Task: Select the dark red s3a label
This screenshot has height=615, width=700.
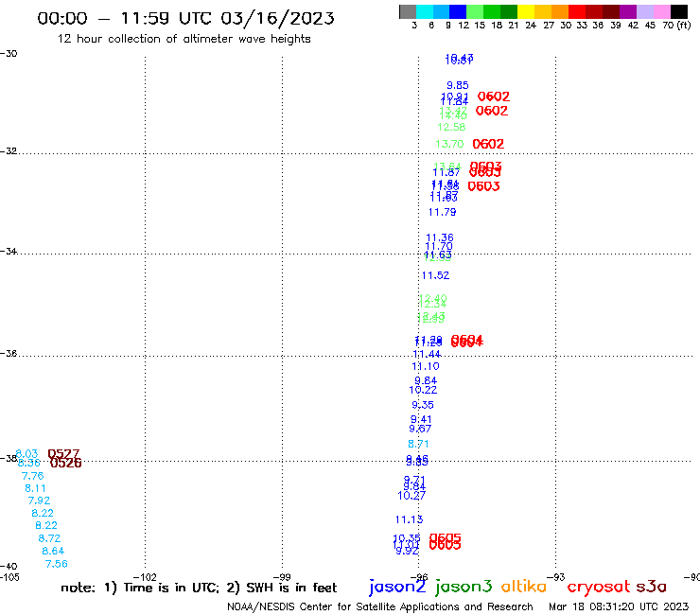Action: [x=651, y=587]
